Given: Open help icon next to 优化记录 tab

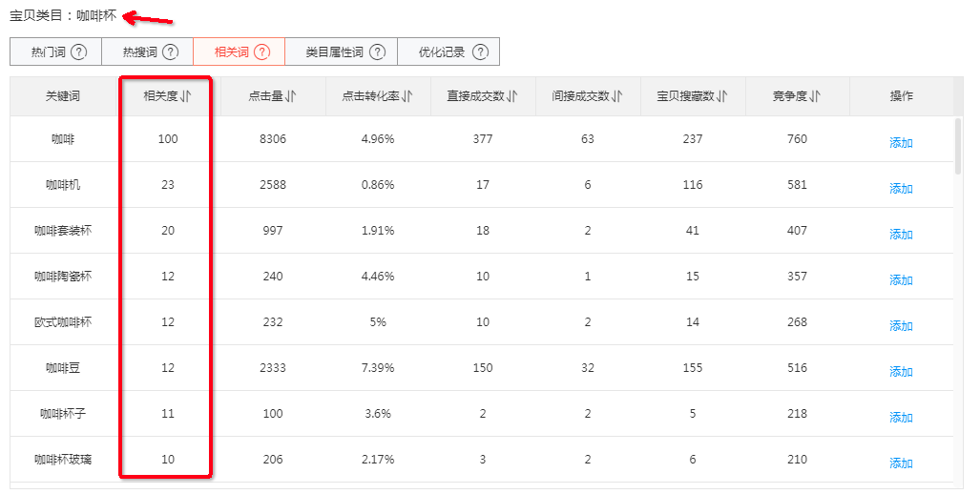Looking at the screenshot, I should pyautogui.click(x=479, y=51).
